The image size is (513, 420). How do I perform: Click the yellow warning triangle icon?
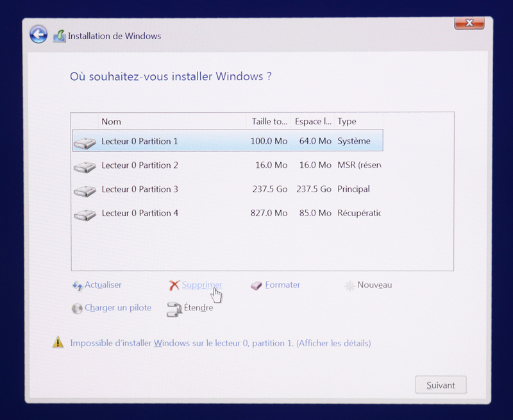(58, 342)
